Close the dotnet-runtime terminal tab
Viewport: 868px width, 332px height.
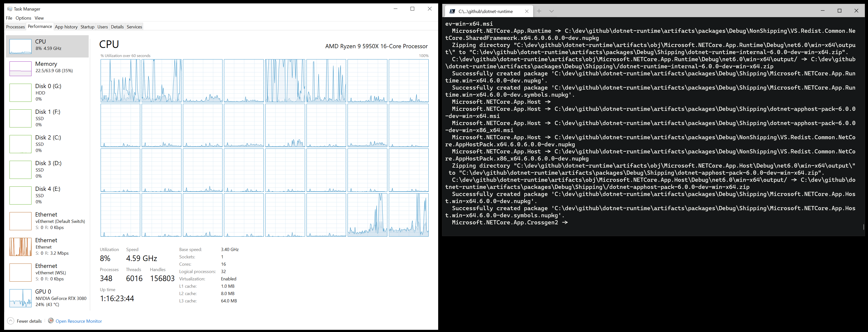click(527, 11)
